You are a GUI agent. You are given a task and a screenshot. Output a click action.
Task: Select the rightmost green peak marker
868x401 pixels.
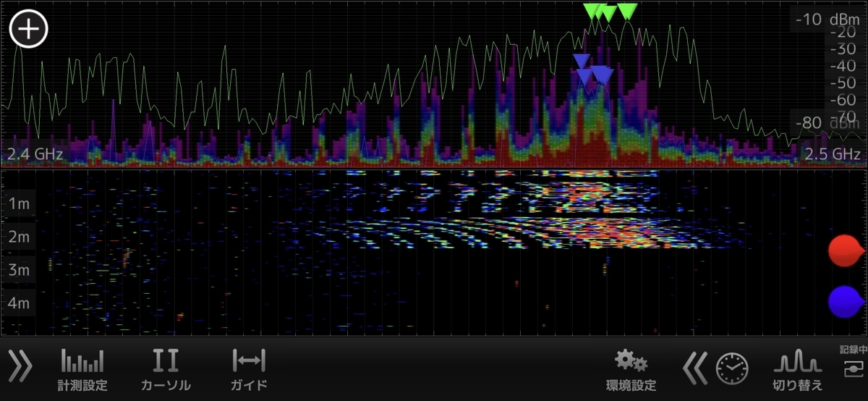pyautogui.click(x=628, y=12)
